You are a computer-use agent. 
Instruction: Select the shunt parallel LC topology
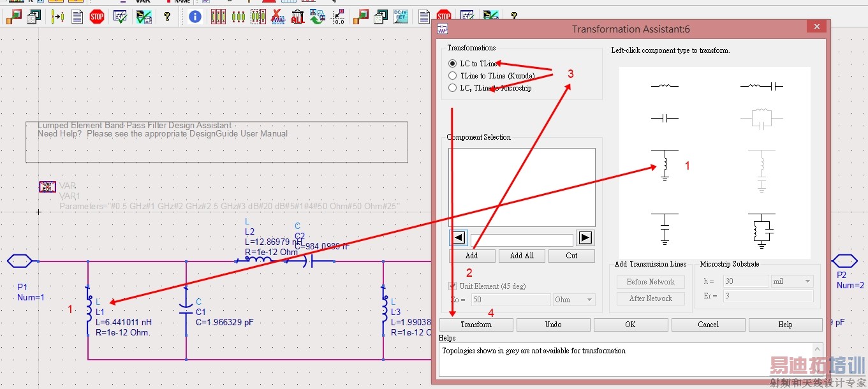point(761,230)
